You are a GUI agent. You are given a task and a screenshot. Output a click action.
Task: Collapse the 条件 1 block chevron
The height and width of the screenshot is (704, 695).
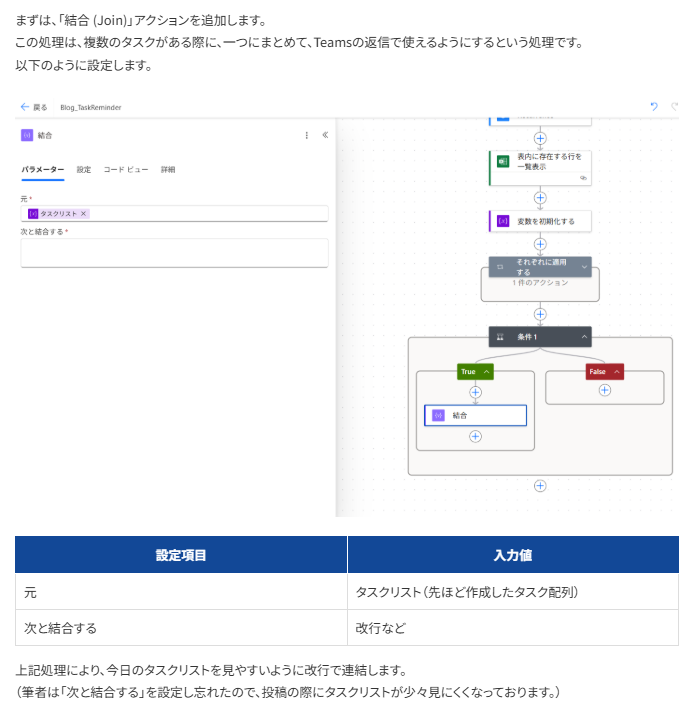[x=584, y=337]
